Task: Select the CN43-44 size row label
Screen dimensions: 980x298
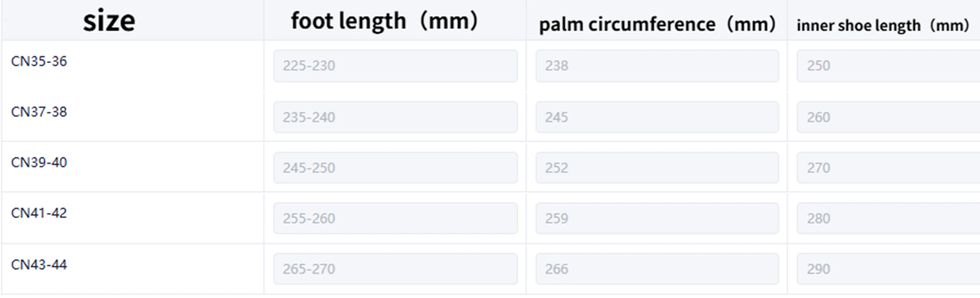Action: coord(39,264)
